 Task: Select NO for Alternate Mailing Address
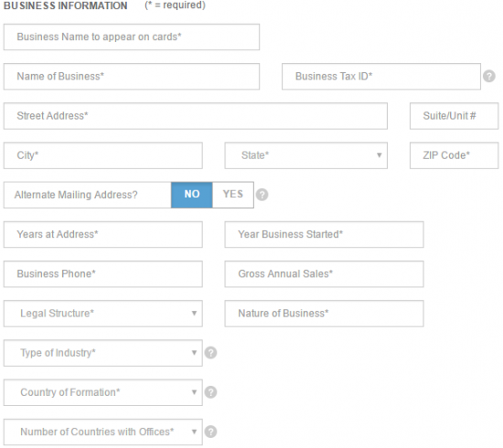(192, 195)
